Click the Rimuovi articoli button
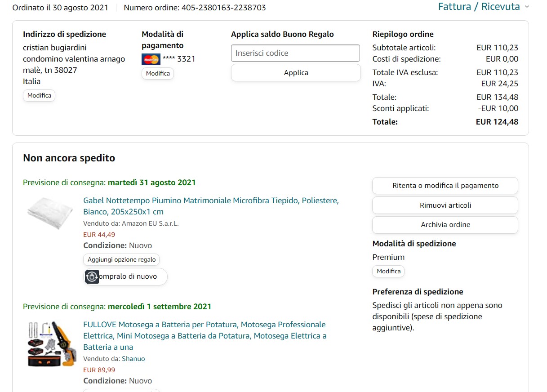 point(445,205)
